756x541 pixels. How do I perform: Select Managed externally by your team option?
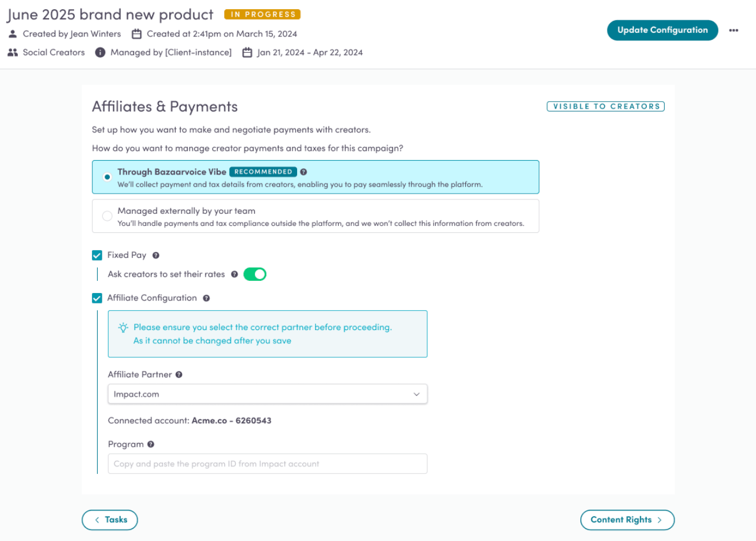108,216
